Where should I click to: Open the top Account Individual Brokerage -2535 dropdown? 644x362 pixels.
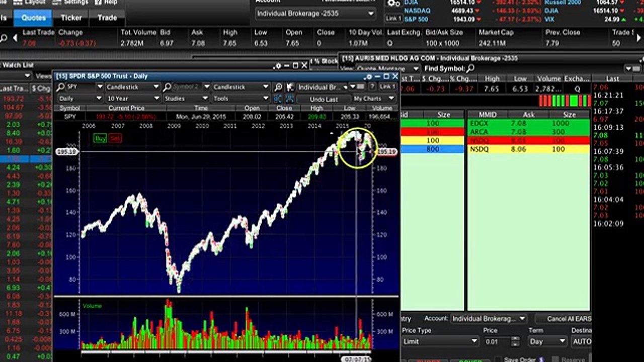[315, 14]
